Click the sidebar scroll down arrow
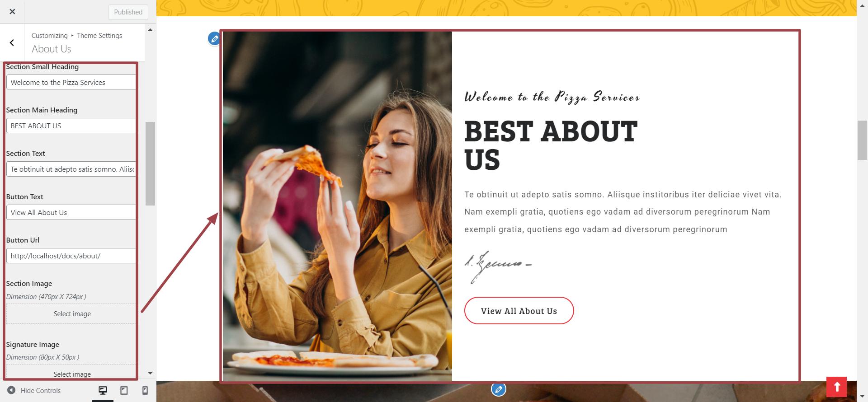The image size is (868, 402). coord(151,373)
